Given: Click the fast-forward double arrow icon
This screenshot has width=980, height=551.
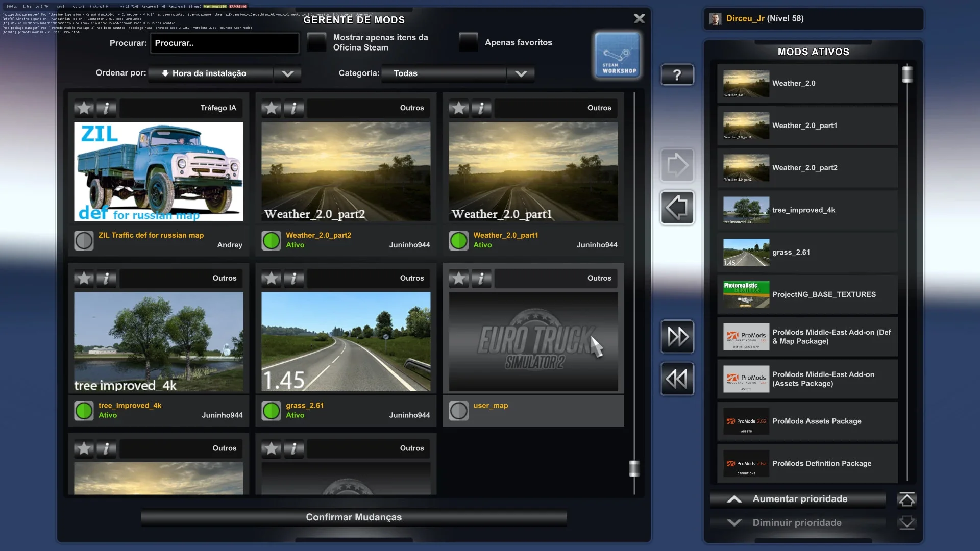Looking at the screenshot, I should [677, 337].
